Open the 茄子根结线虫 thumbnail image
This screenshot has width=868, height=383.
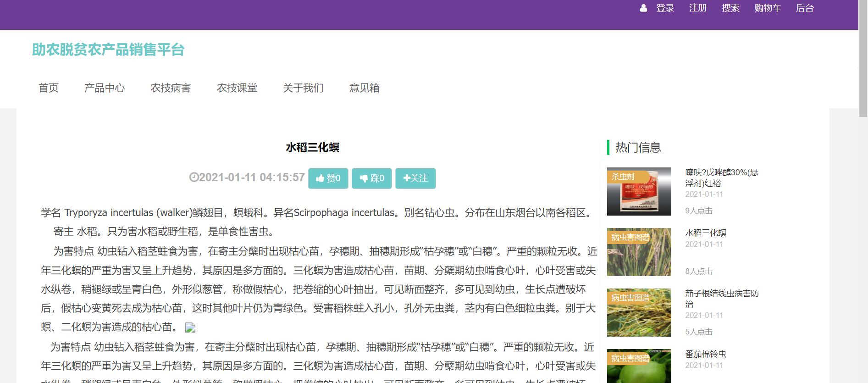pos(639,313)
